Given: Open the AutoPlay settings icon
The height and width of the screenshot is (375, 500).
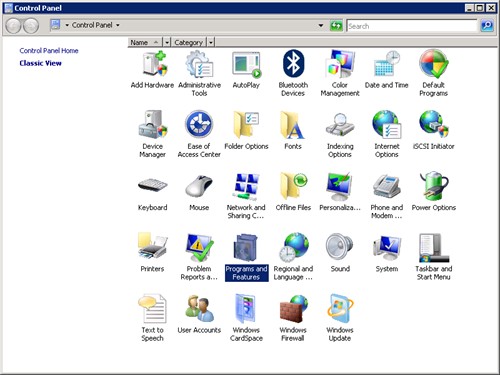Looking at the screenshot, I should click(x=246, y=70).
